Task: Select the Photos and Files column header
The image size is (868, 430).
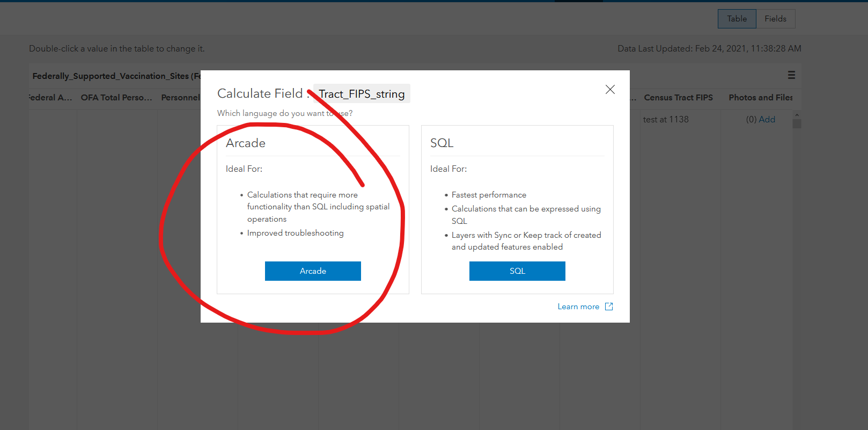Action: (x=761, y=97)
